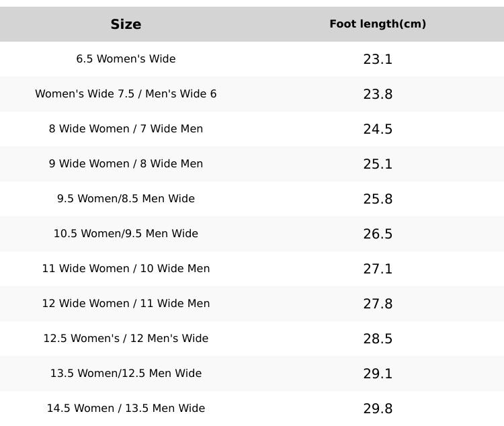Select the 9.5 Women/8.5 Men Wide row
This screenshot has height=426, width=504.
[x=126, y=199]
